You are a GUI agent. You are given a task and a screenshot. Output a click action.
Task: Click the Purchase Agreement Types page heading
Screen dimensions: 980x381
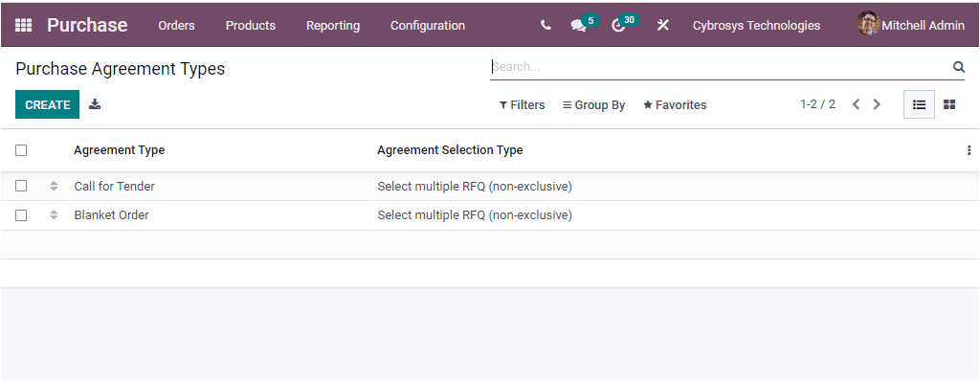(120, 69)
